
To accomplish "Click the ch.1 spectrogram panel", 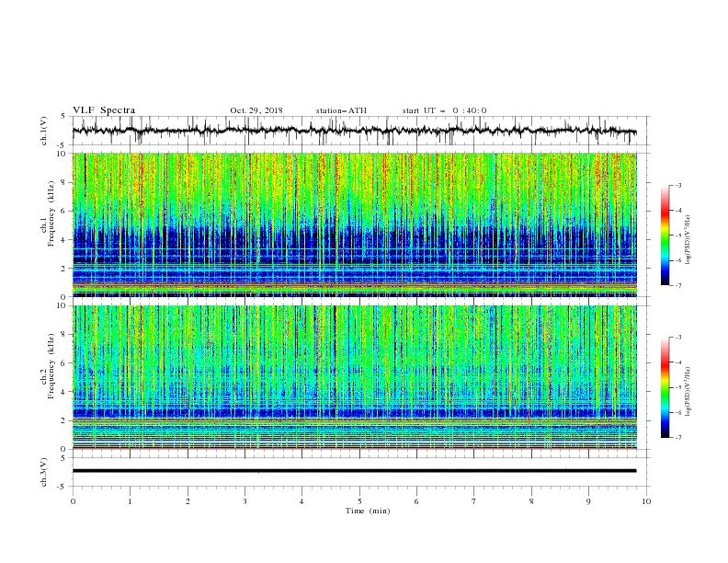I will (354, 224).
